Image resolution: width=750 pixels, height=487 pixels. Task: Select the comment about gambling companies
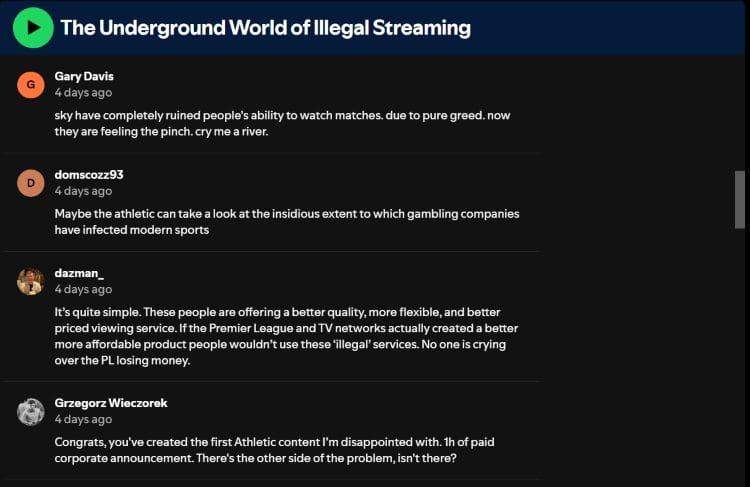tap(286, 221)
